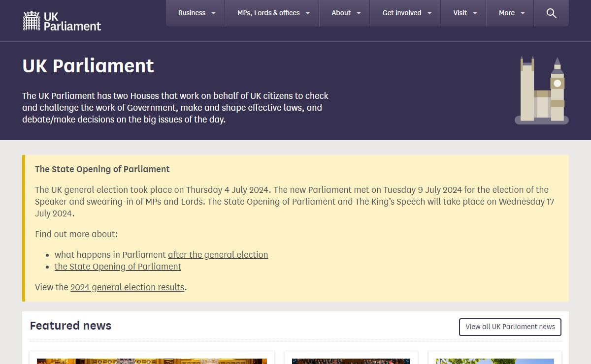591x364 pixels.
Task: Open the site search magnifier icon
Action: pyautogui.click(x=551, y=13)
